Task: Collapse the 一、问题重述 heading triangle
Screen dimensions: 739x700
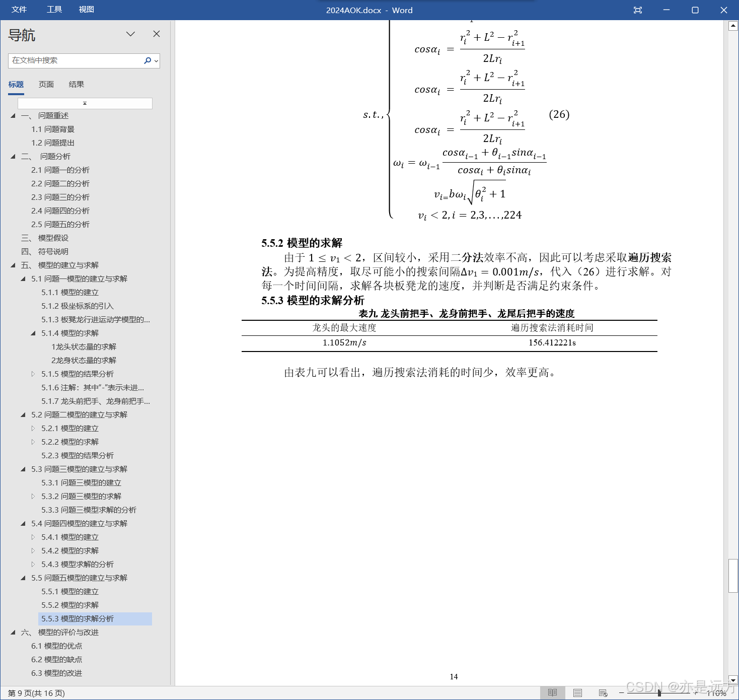Action: pos(13,116)
